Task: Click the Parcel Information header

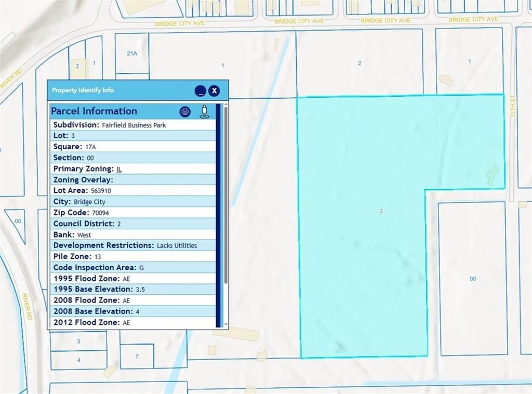Action: 94,111
